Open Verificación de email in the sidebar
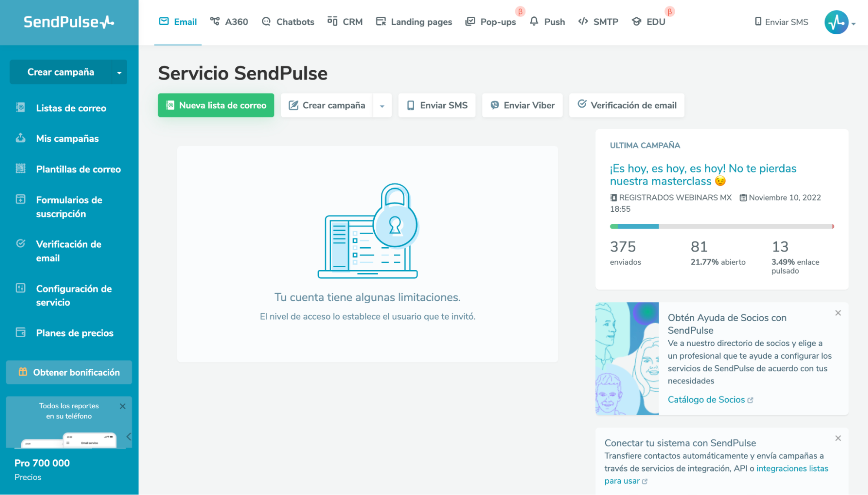Viewport: 868px width, 495px height. tap(69, 251)
